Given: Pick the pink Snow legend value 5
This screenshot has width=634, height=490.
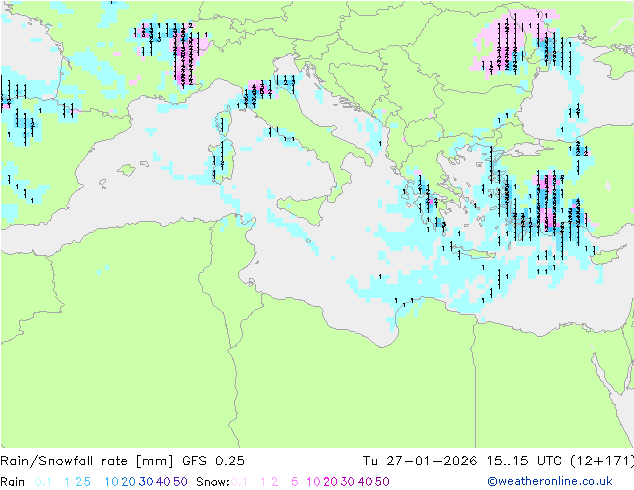Looking at the screenshot, I should coord(295,482).
